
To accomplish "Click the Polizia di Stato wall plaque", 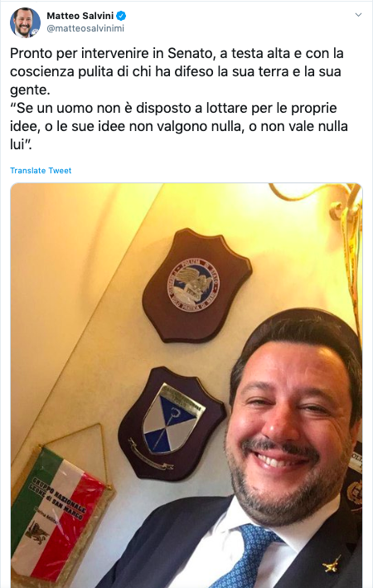I will click(x=196, y=285).
